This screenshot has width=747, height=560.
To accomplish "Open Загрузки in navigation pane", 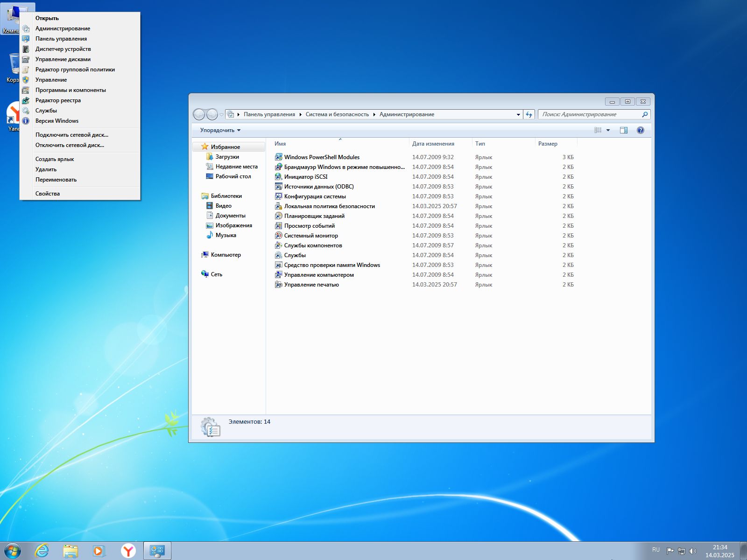I will [227, 157].
